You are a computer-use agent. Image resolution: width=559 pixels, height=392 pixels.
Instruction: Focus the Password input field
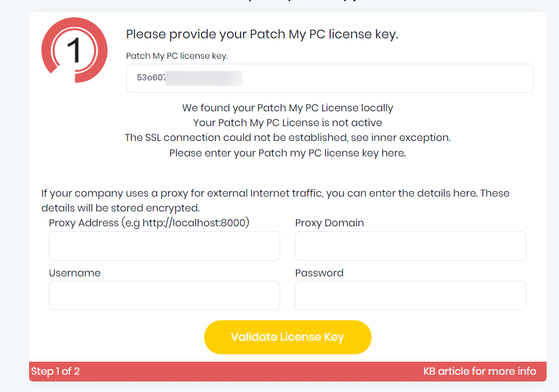[x=410, y=296]
